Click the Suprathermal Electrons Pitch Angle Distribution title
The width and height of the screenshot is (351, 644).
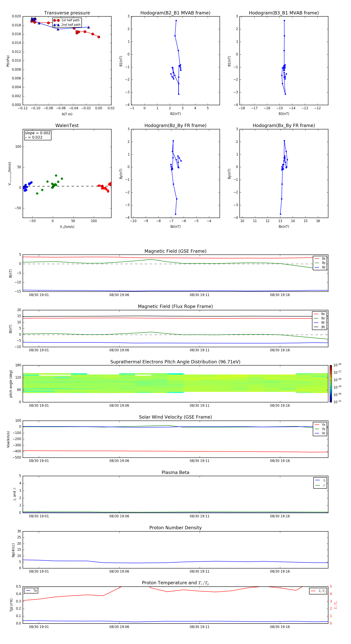click(x=175, y=362)
